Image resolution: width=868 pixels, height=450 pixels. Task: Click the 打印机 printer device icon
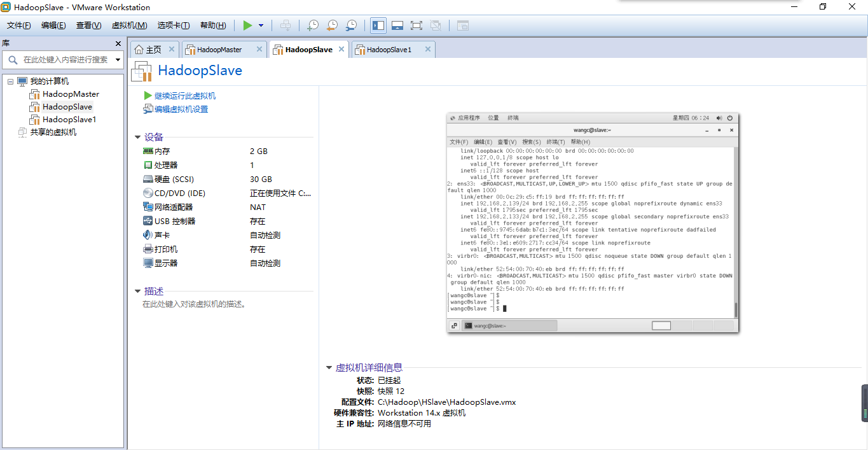tap(148, 249)
